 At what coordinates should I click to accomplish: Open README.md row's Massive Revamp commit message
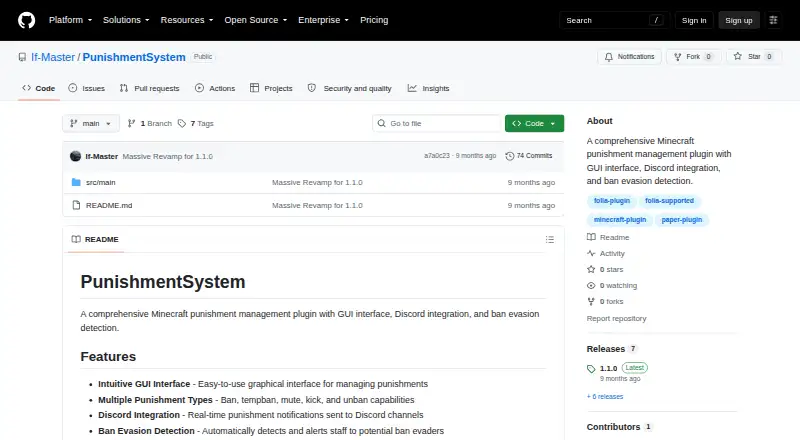pyautogui.click(x=317, y=205)
